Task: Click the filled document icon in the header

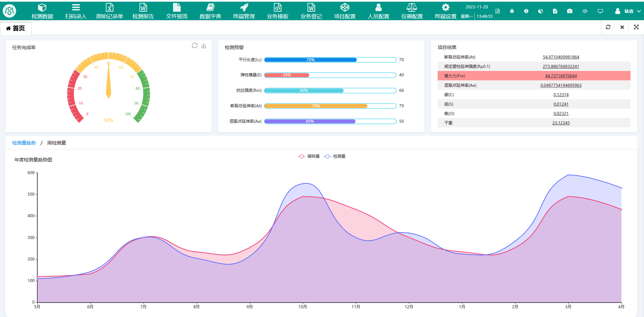Action: click(x=555, y=11)
